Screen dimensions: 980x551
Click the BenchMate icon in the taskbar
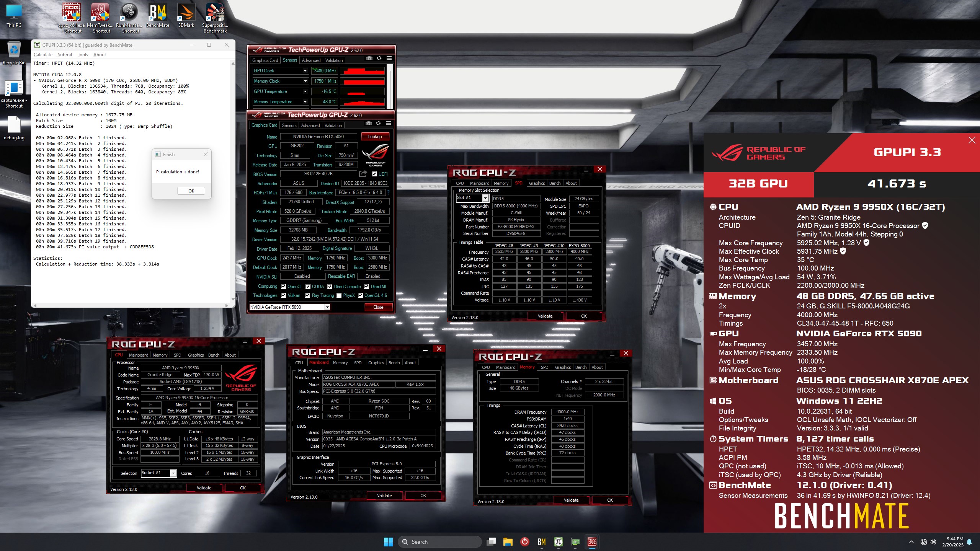(541, 542)
